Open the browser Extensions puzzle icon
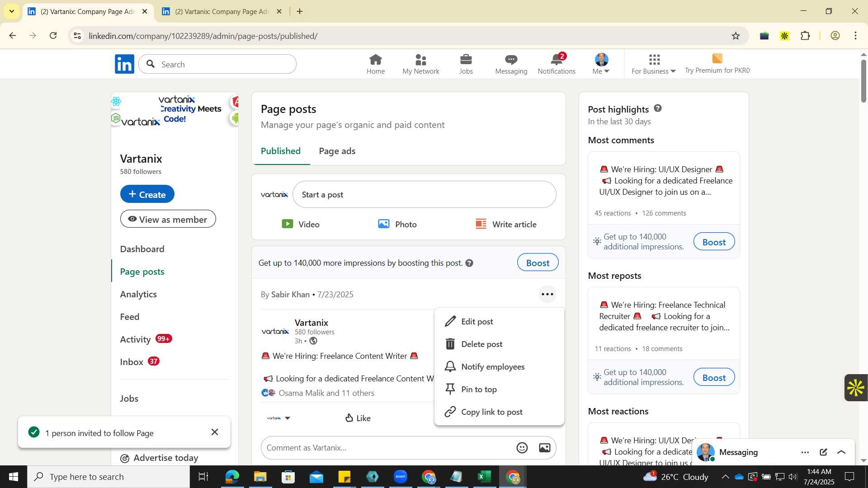Viewport: 868px width, 488px height. coord(805,36)
